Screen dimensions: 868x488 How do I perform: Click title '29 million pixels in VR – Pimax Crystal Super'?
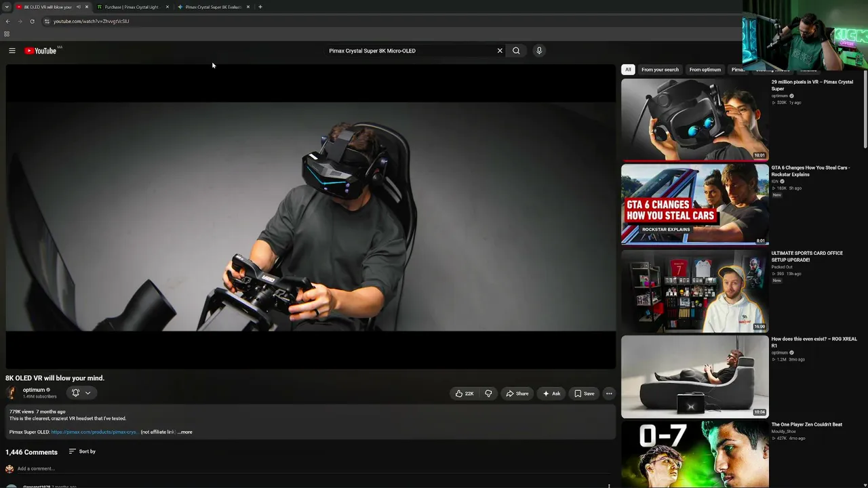pyautogui.click(x=812, y=85)
